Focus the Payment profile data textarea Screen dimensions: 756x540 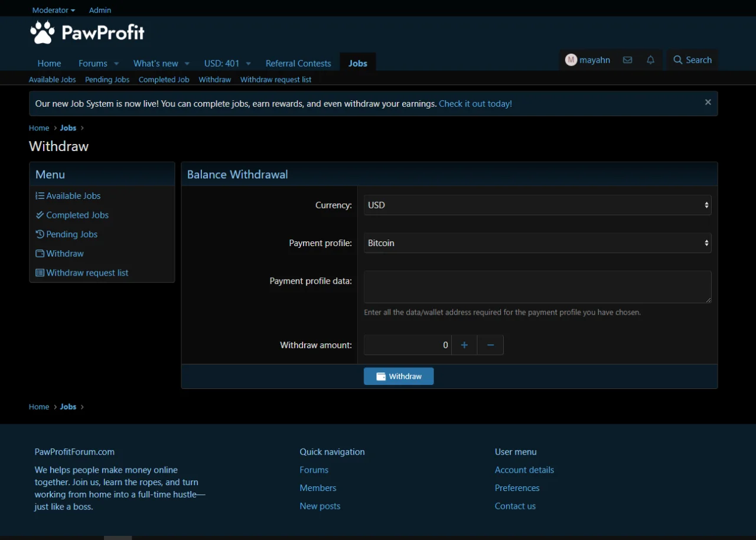pos(537,287)
